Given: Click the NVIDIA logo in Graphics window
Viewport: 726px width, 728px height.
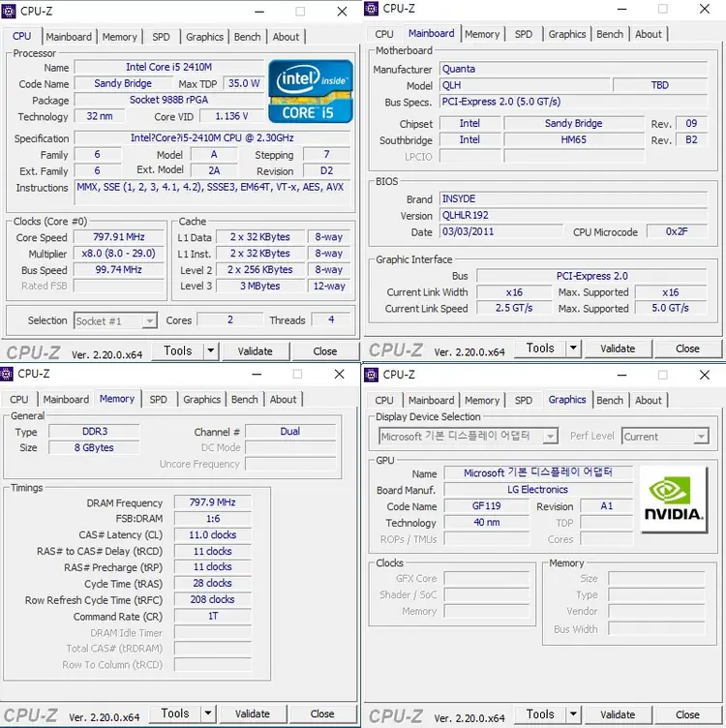Looking at the screenshot, I should point(674,500).
